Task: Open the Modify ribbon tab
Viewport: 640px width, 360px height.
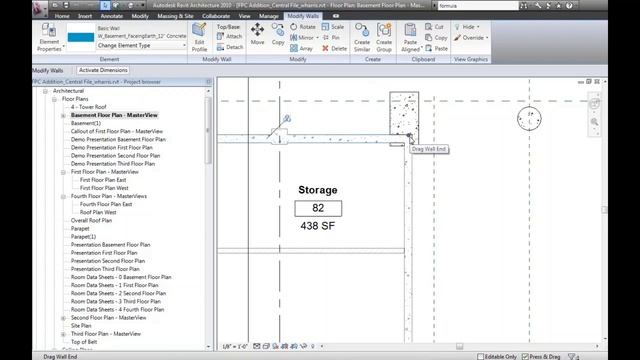Action: pos(140,16)
